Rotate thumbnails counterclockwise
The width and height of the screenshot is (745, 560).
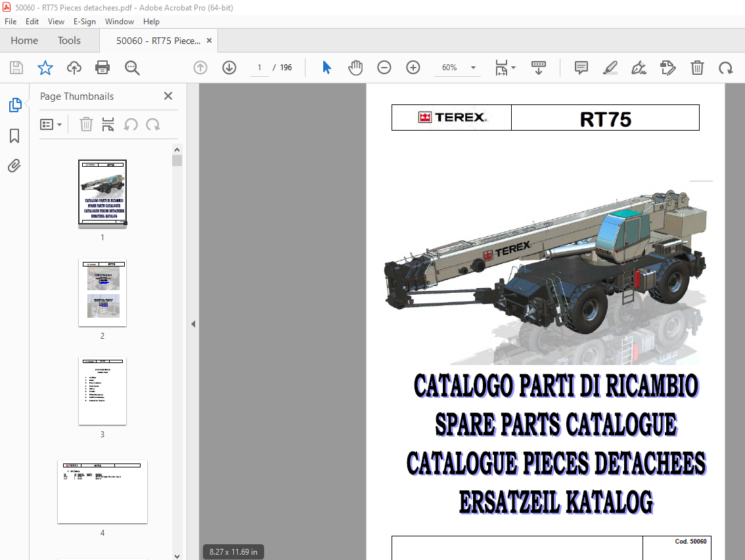(131, 125)
